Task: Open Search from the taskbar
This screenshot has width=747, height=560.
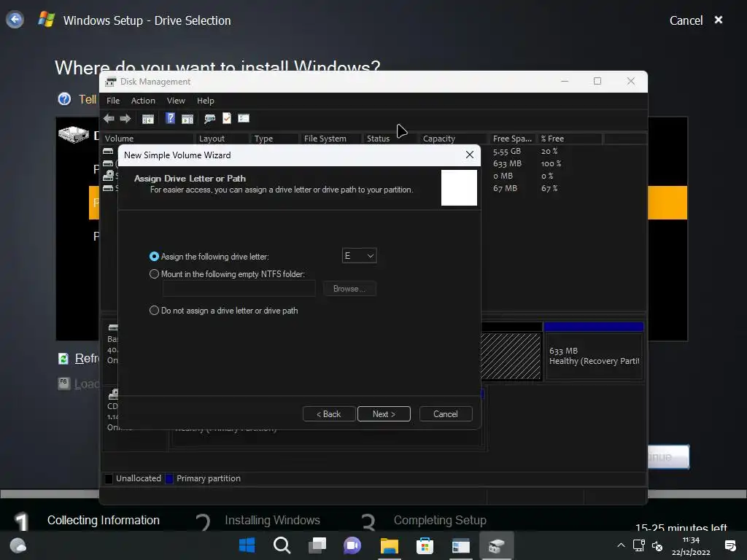Action: [x=282, y=545]
